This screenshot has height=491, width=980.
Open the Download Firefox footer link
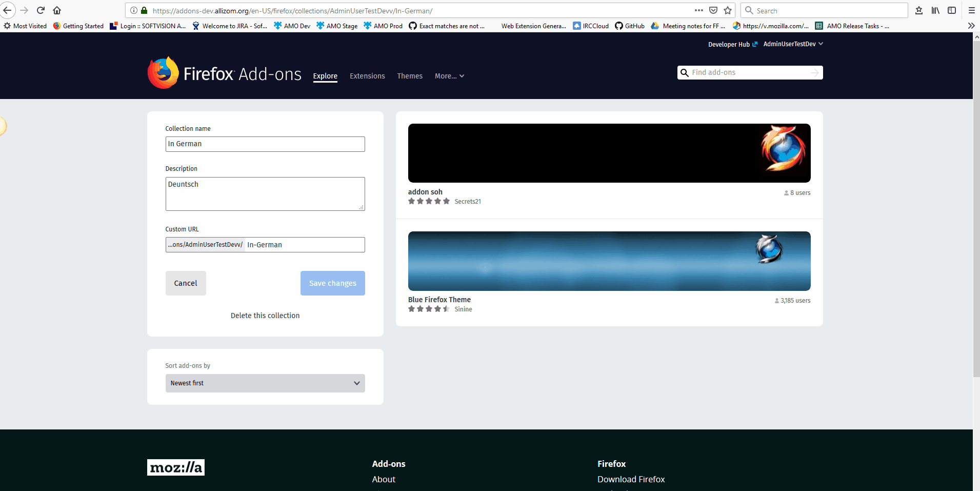(x=631, y=479)
